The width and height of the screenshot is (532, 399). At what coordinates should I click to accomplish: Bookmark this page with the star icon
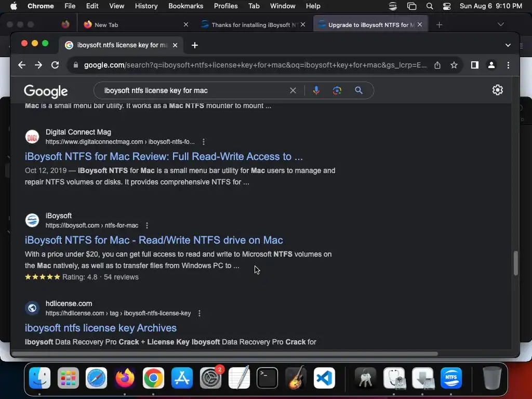(454, 65)
